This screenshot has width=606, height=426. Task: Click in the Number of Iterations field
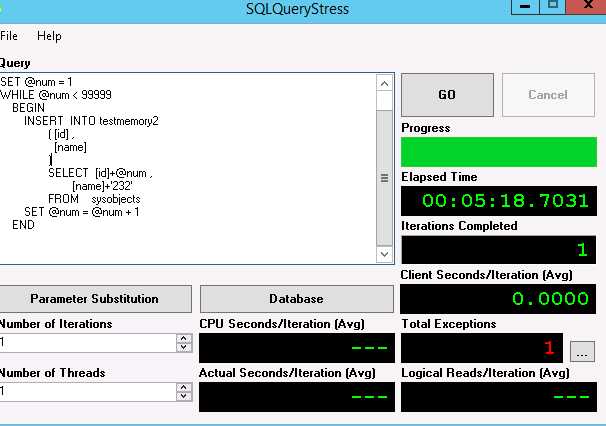88,343
